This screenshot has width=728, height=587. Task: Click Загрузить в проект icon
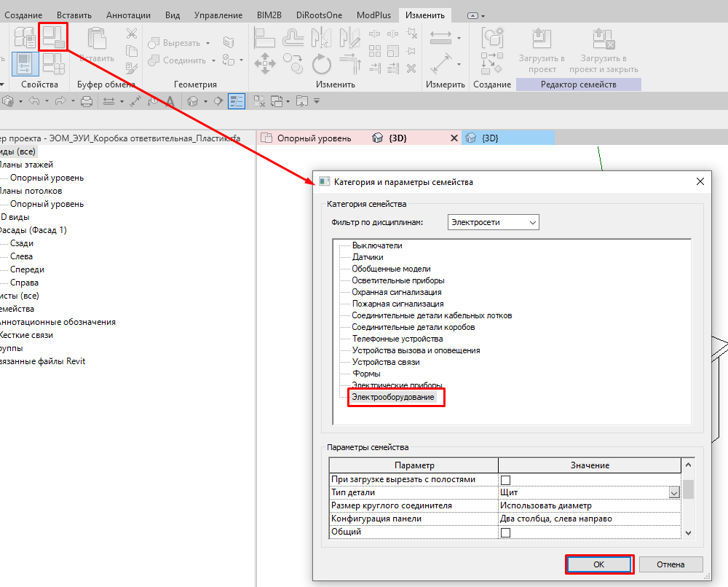(x=542, y=38)
